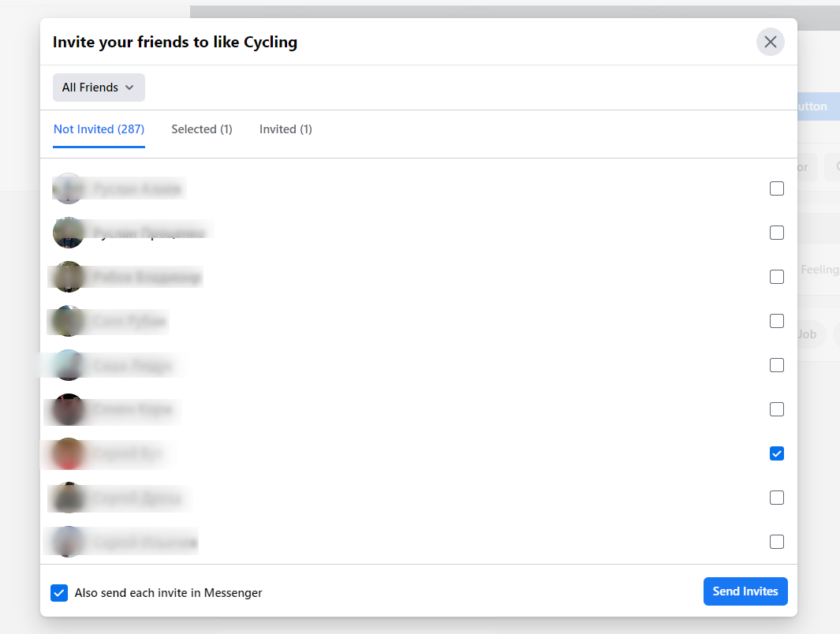Image resolution: width=840 pixels, height=634 pixels.
Task: Enable the fourth listed friend's checkbox
Action: tap(777, 321)
